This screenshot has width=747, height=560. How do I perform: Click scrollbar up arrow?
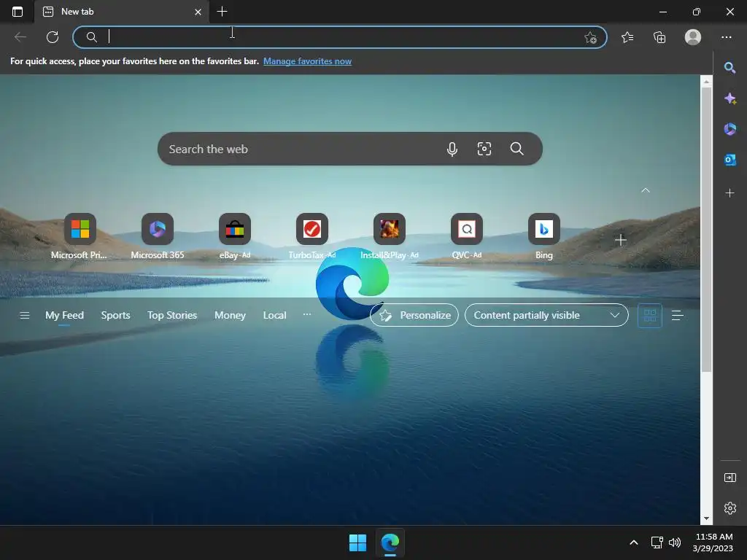706,82
